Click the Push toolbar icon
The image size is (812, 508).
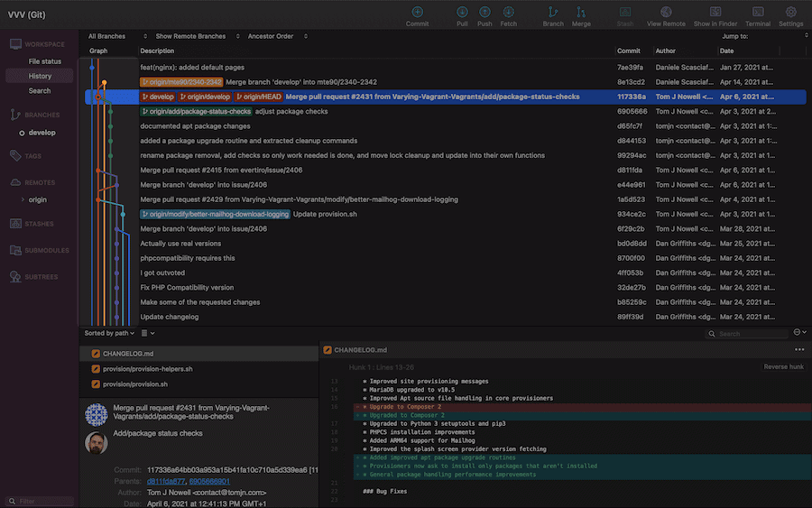[484, 13]
